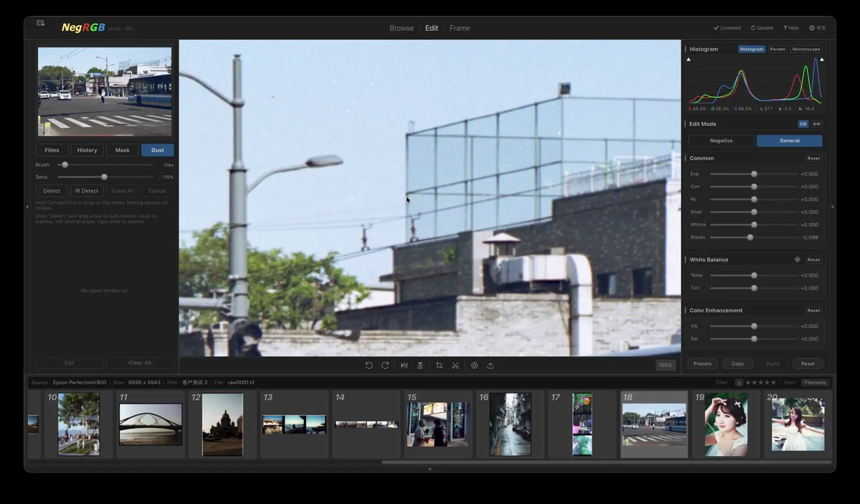Switch edit mode to BW

pos(816,124)
